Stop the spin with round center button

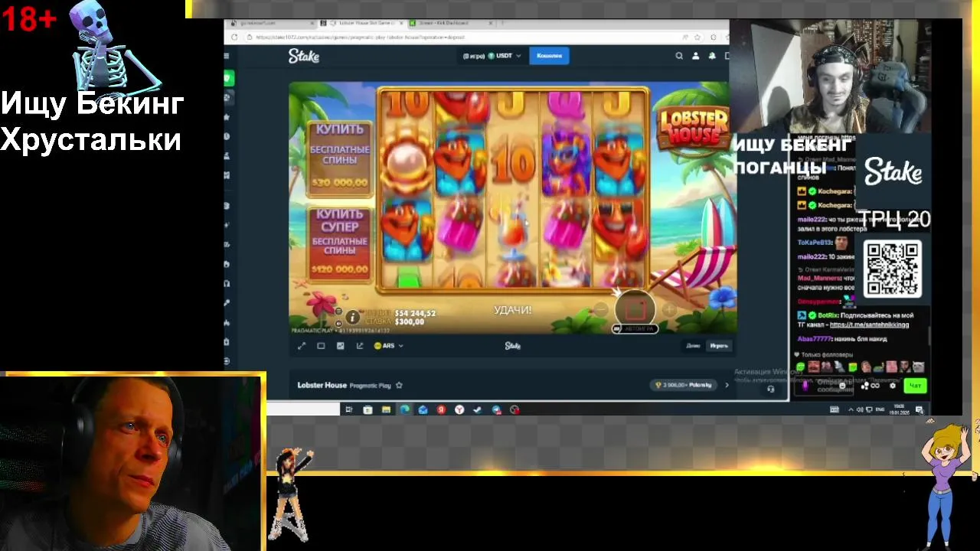635,308
